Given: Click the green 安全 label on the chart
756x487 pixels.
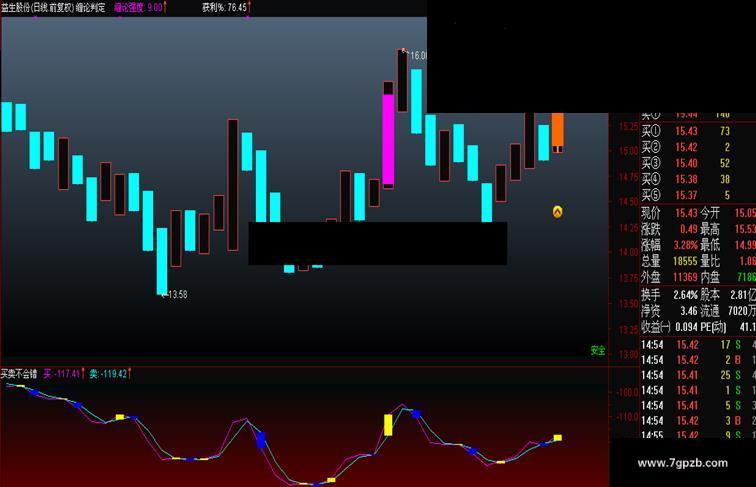Looking at the screenshot, I should tap(598, 351).
